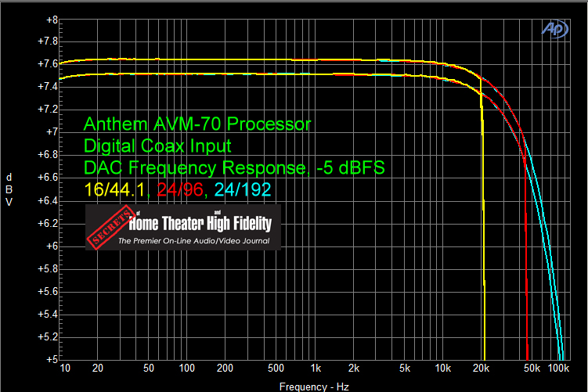The image size is (588, 392).
Task: Click the AP logo in the top-right corner
Action: [x=554, y=29]
